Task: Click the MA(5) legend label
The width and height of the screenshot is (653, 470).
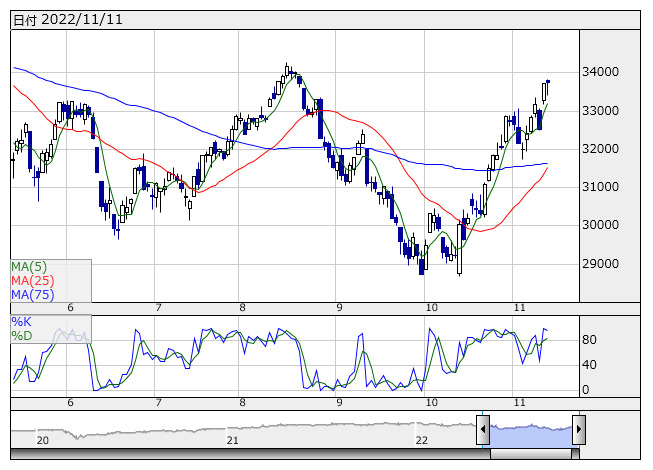Action: 29,266
